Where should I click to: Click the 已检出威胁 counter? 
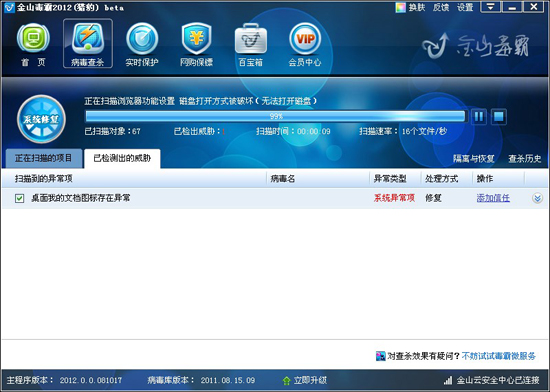pyautogui.click(x=199, y=131)
